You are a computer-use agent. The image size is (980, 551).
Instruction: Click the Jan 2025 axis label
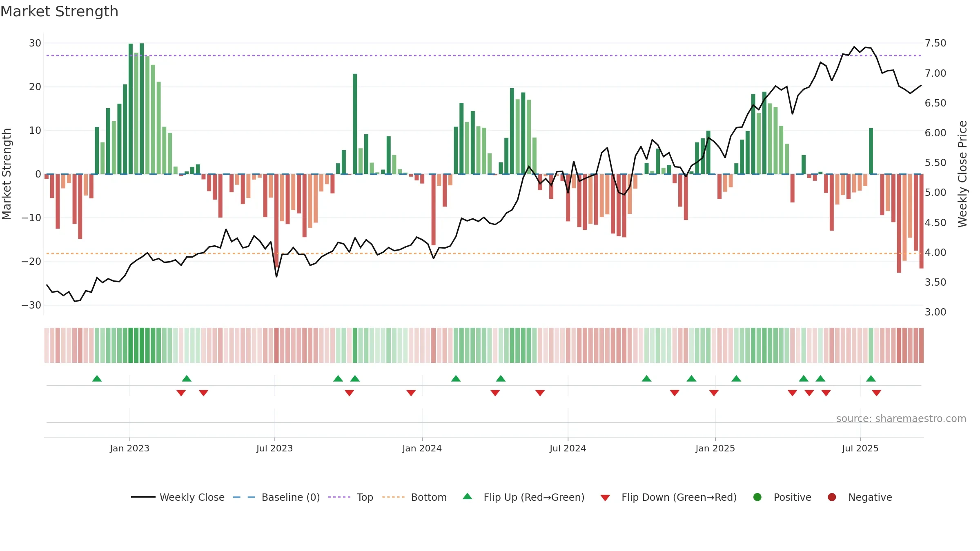point(715,448)
